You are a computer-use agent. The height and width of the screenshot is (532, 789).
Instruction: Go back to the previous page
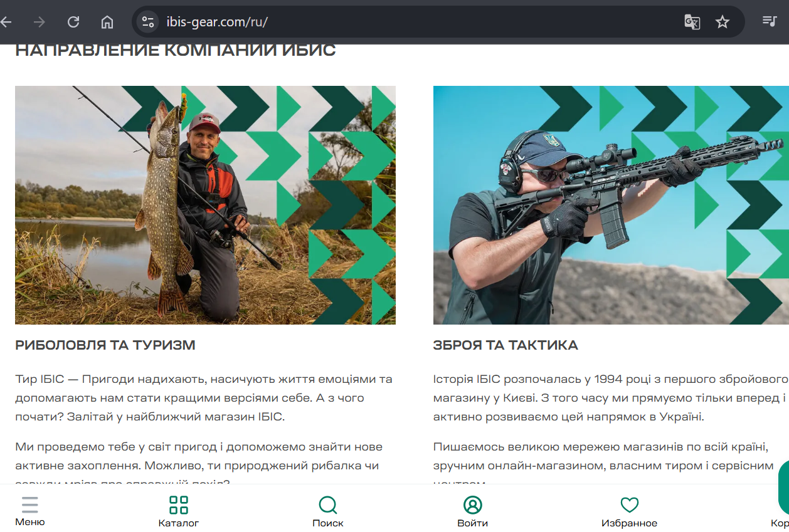click(6, 22)
